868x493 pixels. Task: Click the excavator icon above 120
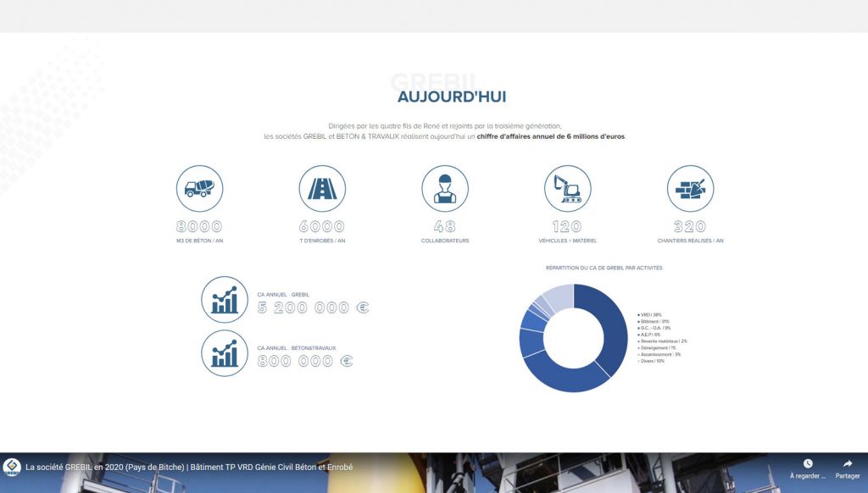point(567,188)
